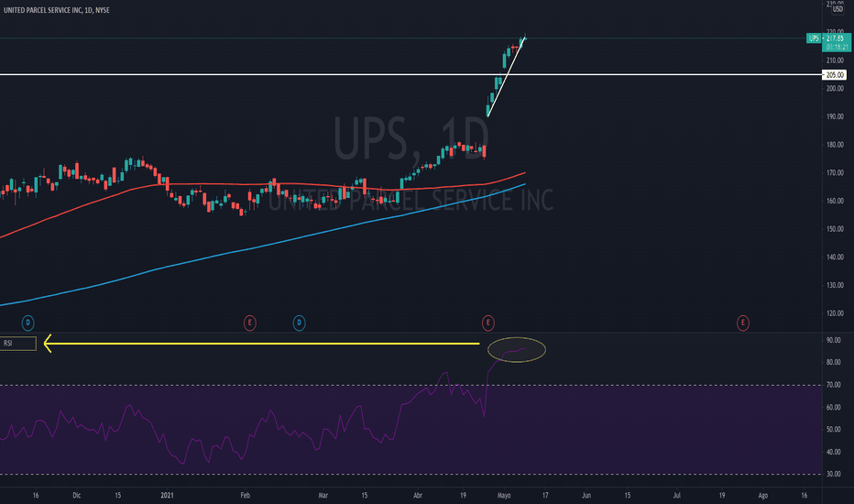Click the Mar date axis label
Viewport: 854px width, 504px height.
pos(323,495)
